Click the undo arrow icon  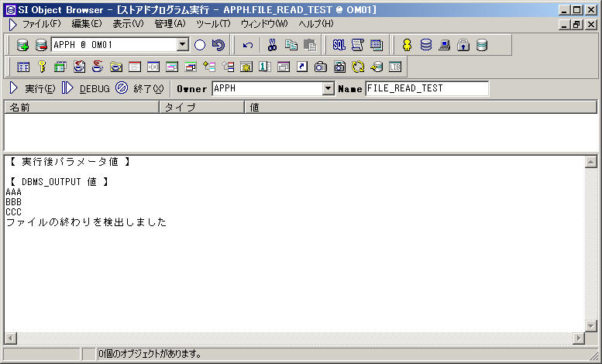coord(247,45)
